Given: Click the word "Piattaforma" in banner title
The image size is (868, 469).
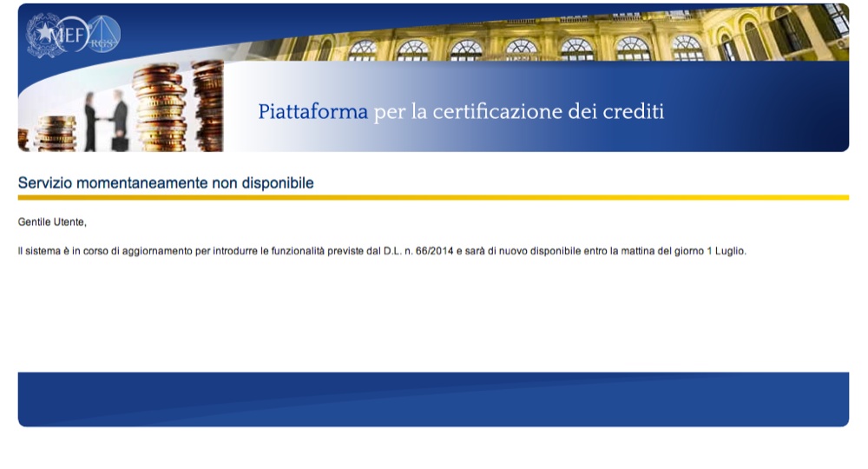Looking at the screenshot, I should coord(312,112).
